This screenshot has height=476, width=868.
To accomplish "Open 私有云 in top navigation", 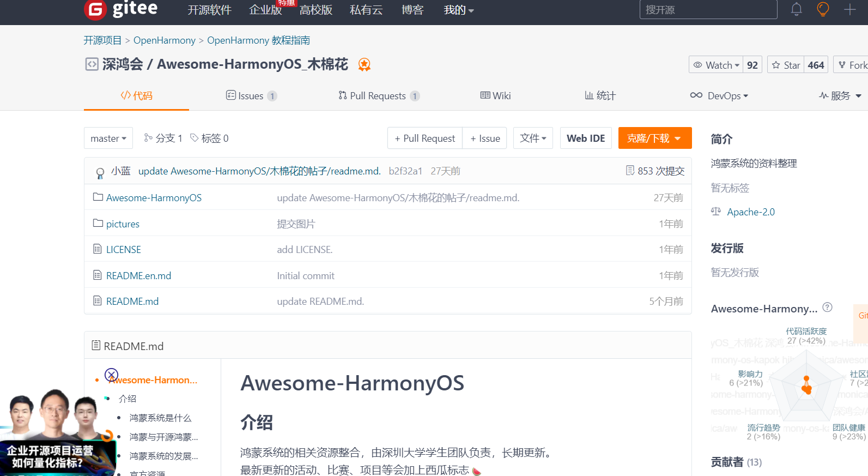I will click(x=366, y=10).
